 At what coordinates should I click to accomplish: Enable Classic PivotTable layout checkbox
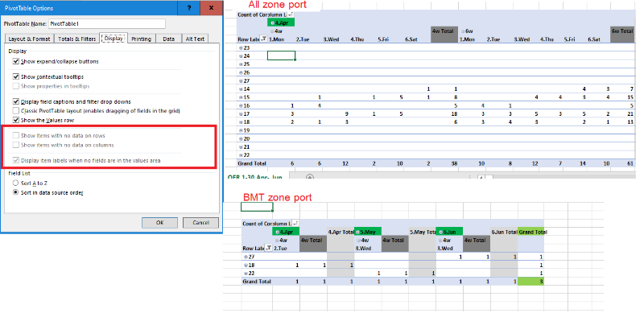(16, 111)
